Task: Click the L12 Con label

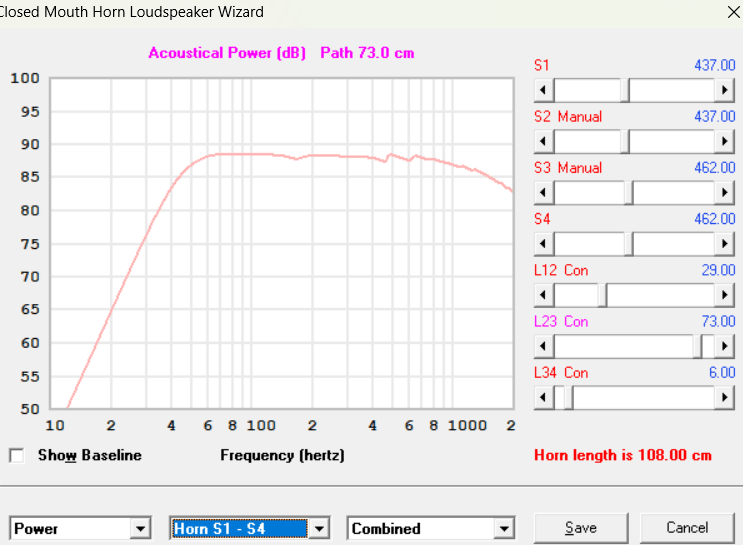Action: coord(561,270)
